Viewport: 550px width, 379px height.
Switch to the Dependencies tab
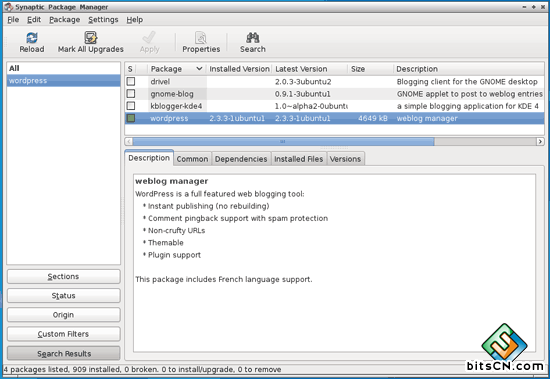point(241,159)
